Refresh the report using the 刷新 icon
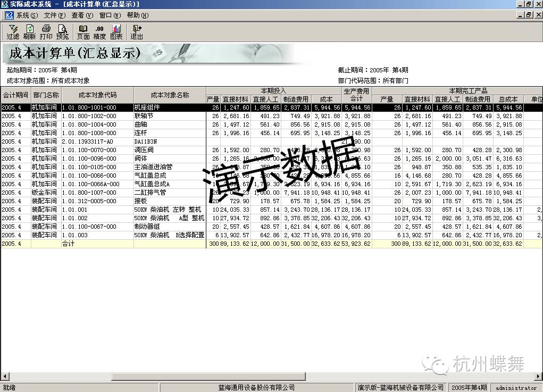Image resolution: width=543 pixels, height=392 pixels. [29, 33]
